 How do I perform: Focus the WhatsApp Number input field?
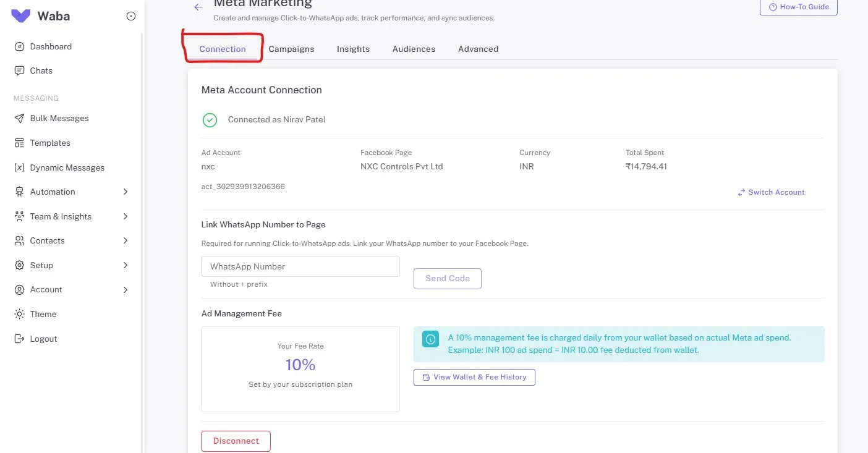click(300, 266)
